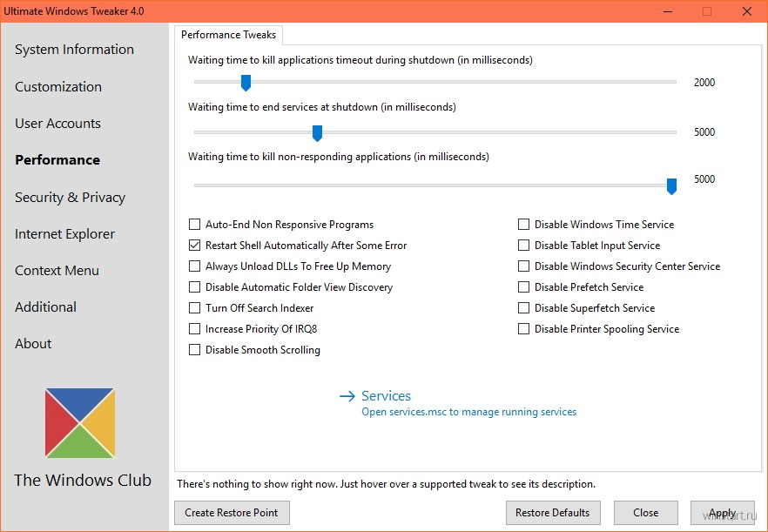768x532 pixels.
Task: Go to Additional section
Action: [45, 307]
